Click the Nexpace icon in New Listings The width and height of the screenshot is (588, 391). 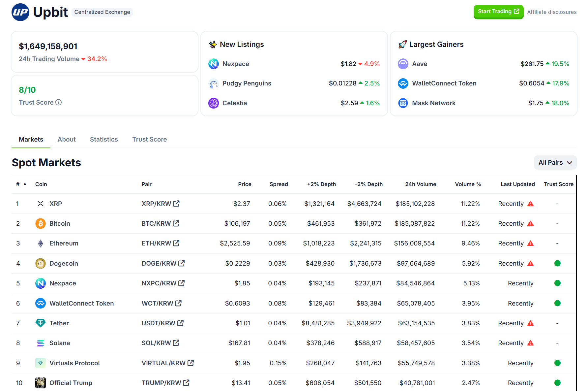click(x=214, y=64)
